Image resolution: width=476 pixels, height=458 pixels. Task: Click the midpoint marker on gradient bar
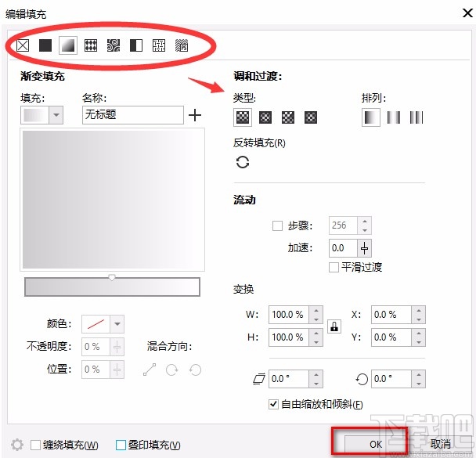tap(112, 277)
